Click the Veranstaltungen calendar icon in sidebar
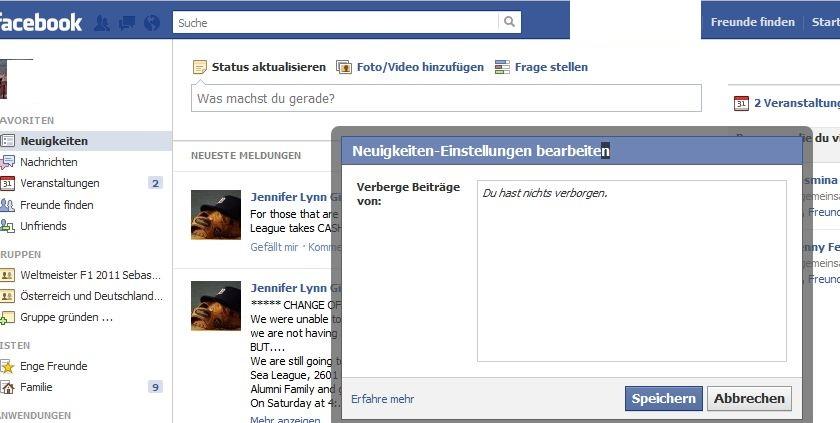The height and width of the screenshot is (423, 840). pyautogui.click(x=8, y=183)
